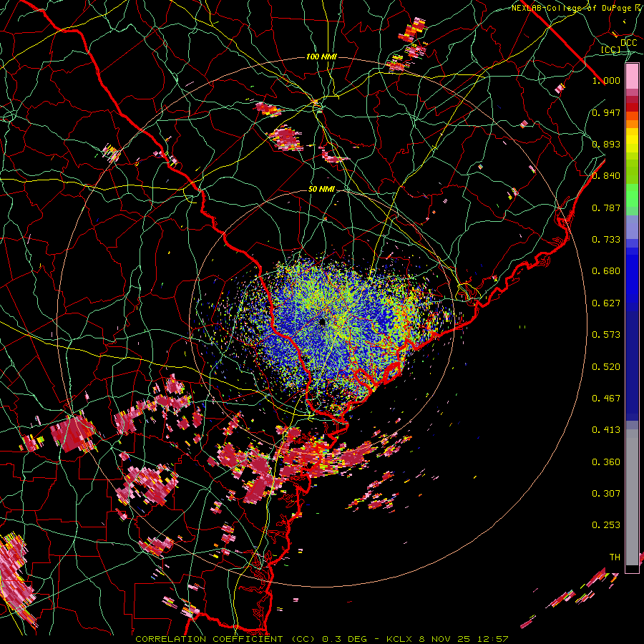
Task: Pick the light pink swatch at the color bar top
Action: pyautogui.click(x=632, y=77)
